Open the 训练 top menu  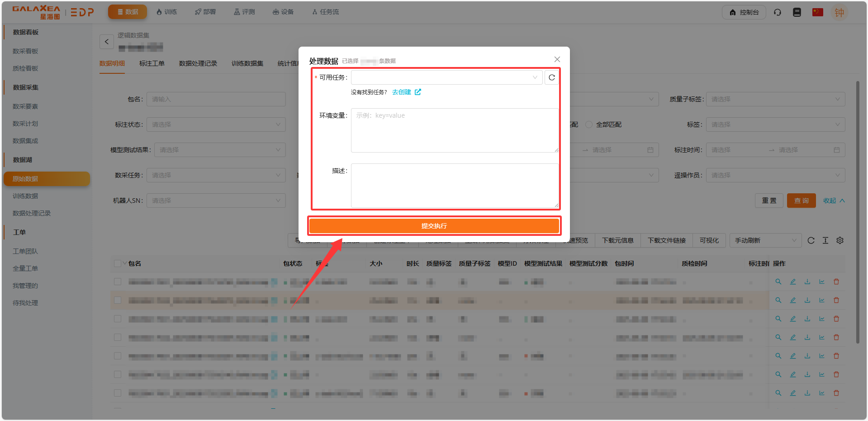tap(166, 12)
